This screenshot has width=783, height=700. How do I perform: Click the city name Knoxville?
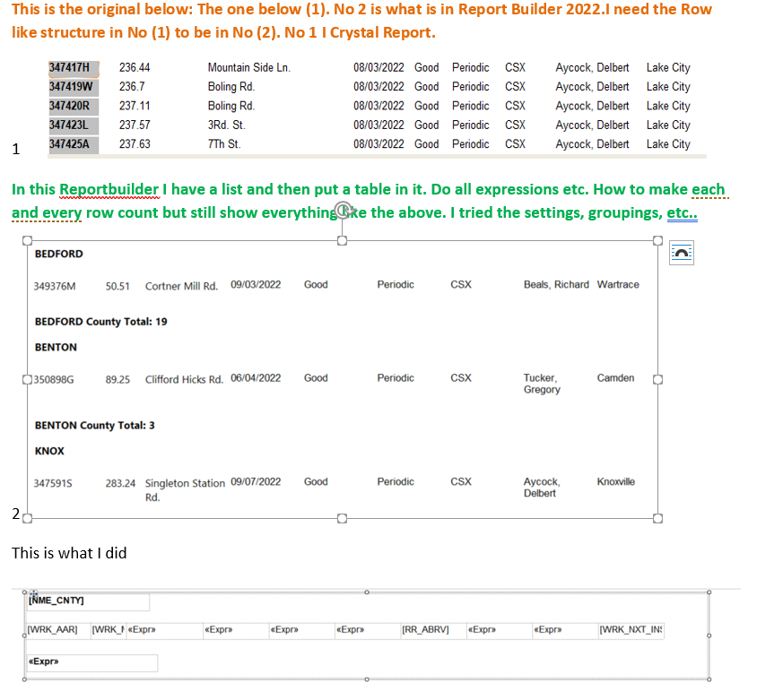coord(616,481)
